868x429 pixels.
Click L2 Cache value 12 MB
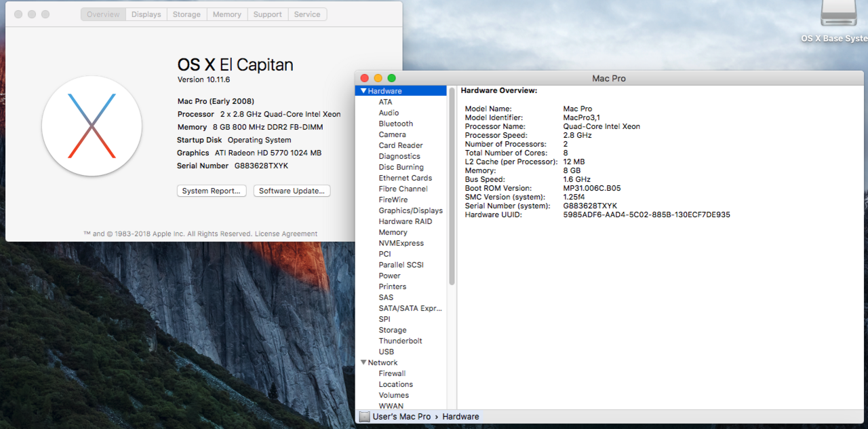[x=574, y=162]
